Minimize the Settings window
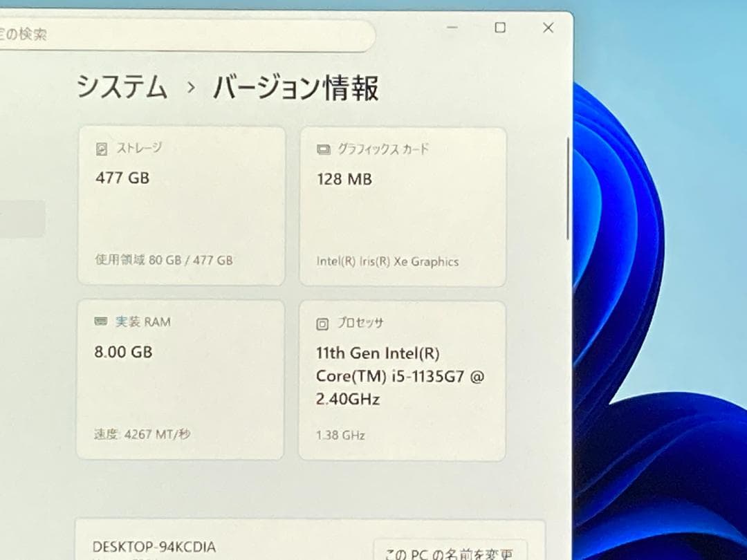Screen dimensions: 747x560 pos(452,28)
